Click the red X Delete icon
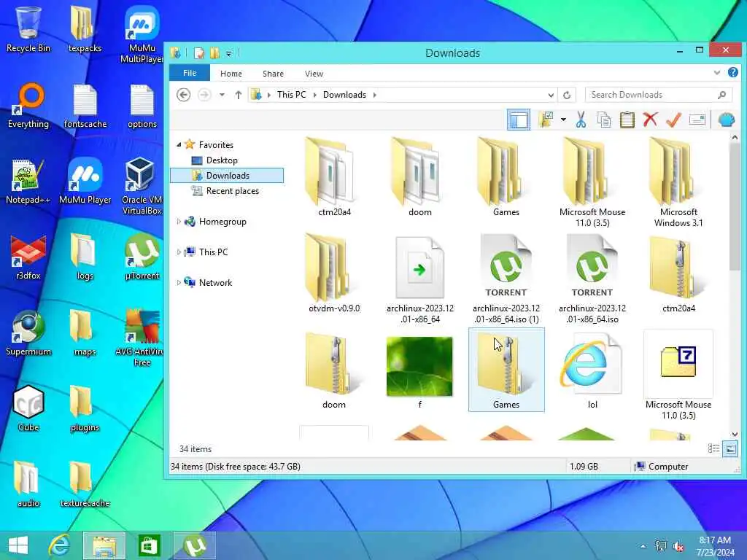Image resolution: width=747 pixels, height=560 pixels. [x=650, y=120]
